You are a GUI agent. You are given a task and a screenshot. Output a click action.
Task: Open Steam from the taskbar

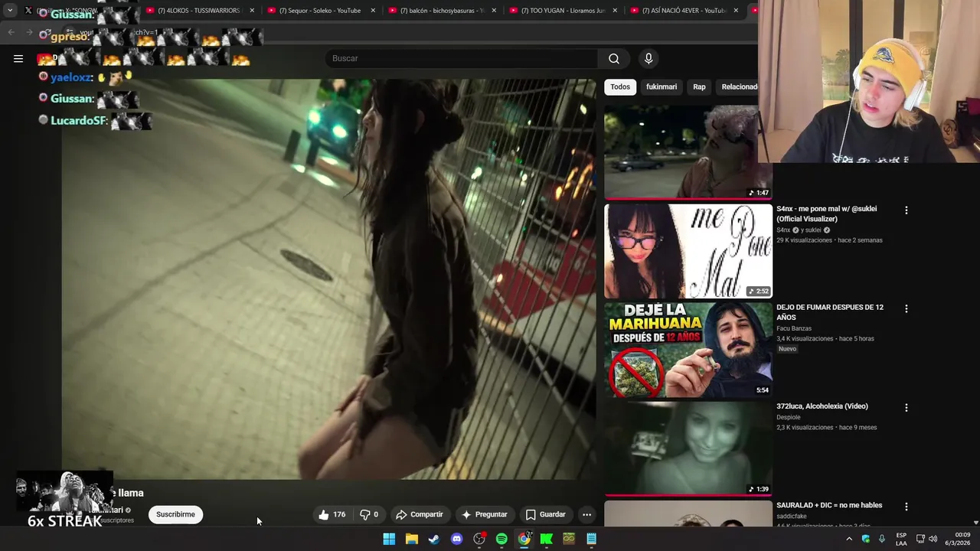[434, 539]
